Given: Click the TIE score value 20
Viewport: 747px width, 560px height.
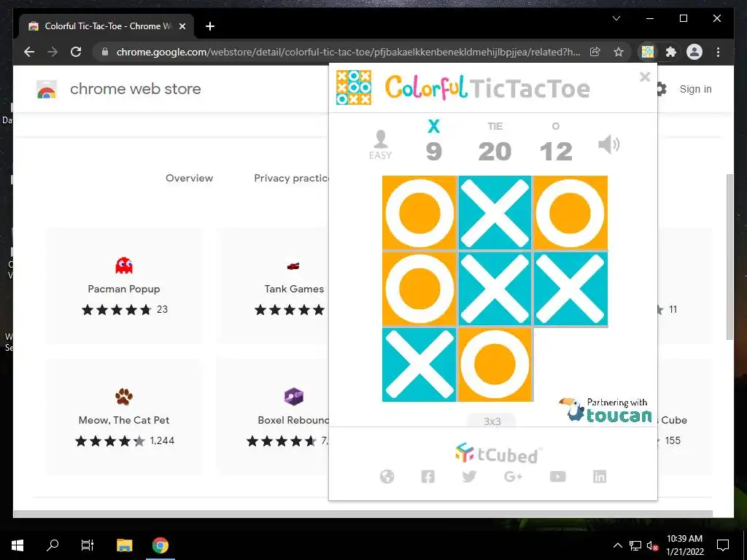Looking at the screenshot, I should (495, 152).
